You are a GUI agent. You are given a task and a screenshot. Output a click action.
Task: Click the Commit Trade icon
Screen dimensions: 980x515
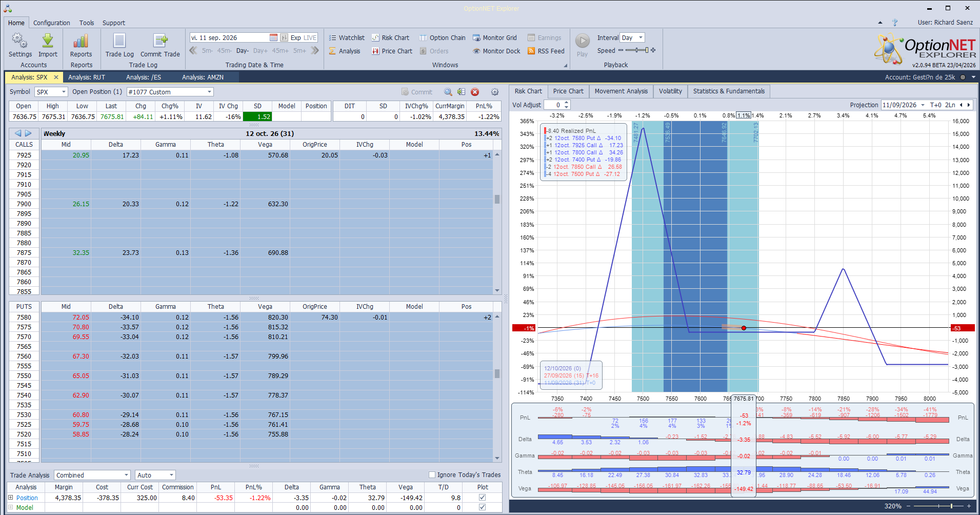(160, 45)
